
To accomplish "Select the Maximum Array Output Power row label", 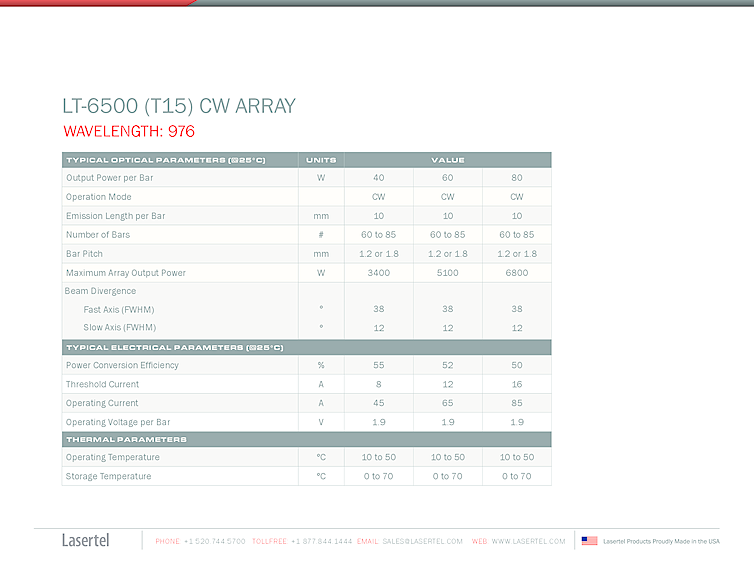I will 126,273.
